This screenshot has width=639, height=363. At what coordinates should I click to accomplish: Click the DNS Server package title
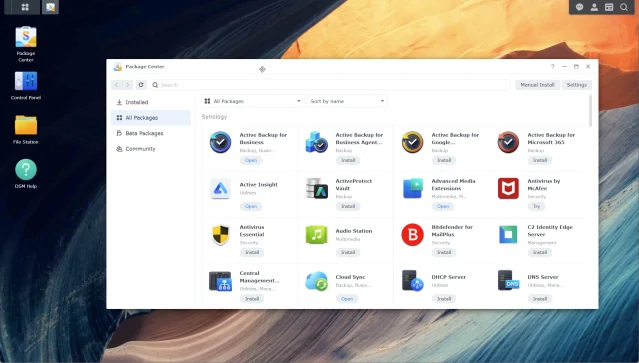click(x=543, y=277)
